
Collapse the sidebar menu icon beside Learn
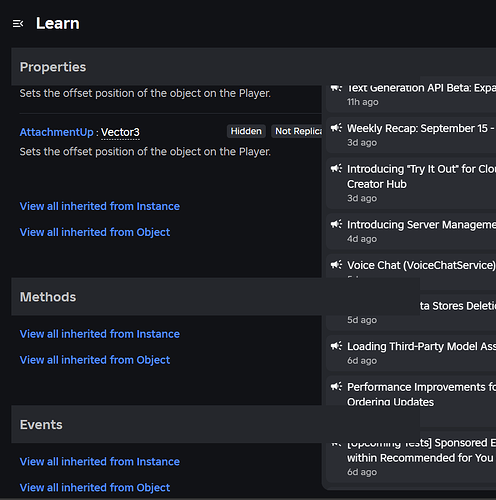[18, 24]
